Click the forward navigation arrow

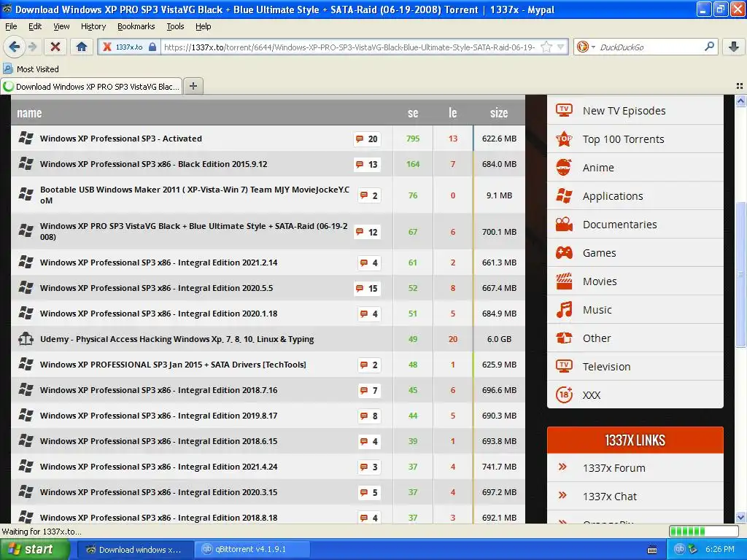tap(32, 47)
